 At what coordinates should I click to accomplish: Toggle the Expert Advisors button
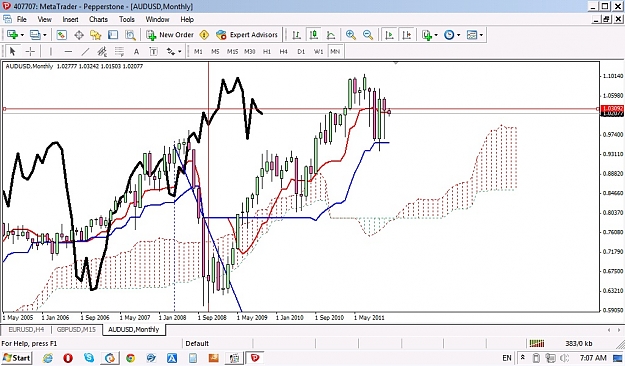[247, 35]
